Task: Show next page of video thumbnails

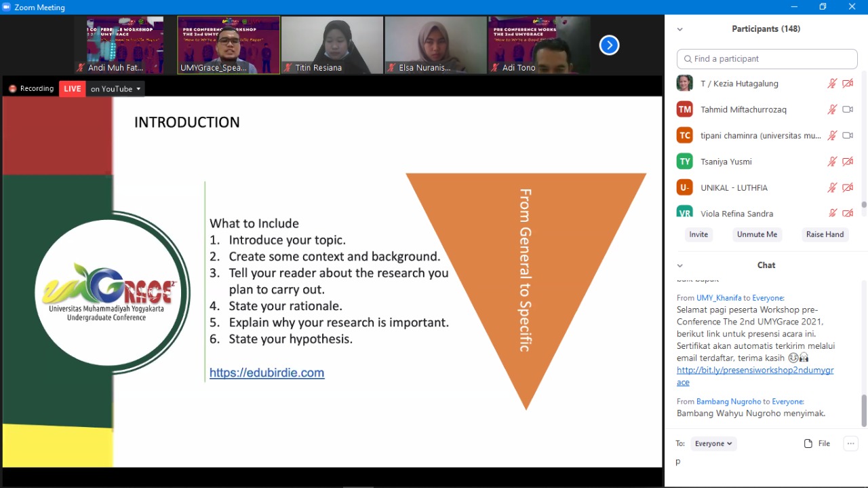Action: 609,45
